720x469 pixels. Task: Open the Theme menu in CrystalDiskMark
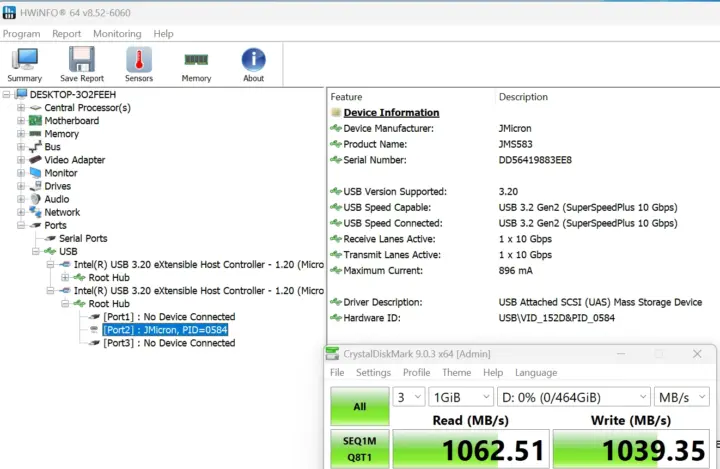tap(456, 373)
